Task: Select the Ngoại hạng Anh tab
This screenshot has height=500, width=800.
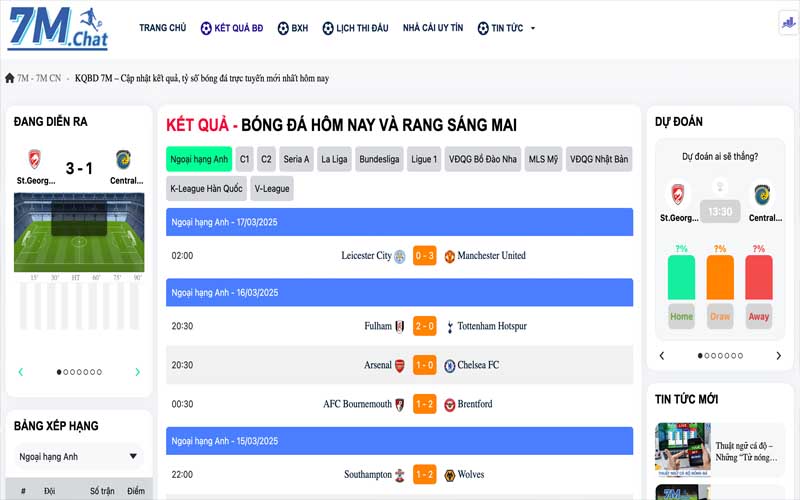Action: tap(199, 159)
